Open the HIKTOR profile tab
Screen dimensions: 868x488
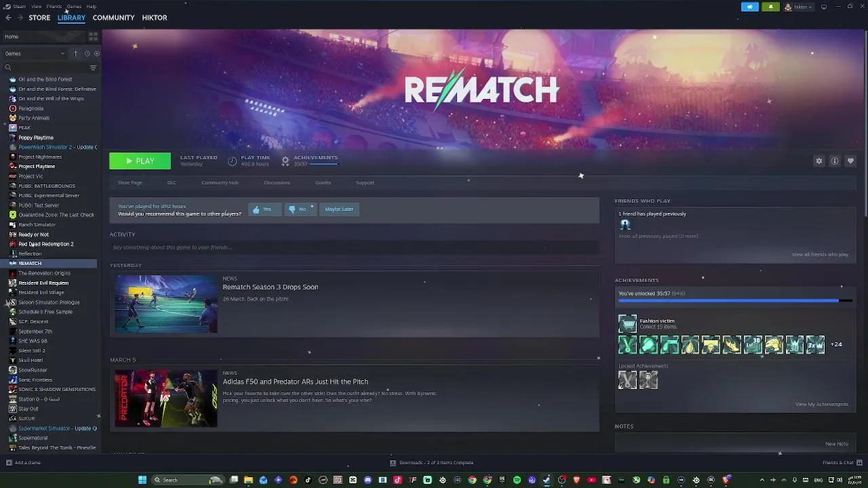(155, 18)
